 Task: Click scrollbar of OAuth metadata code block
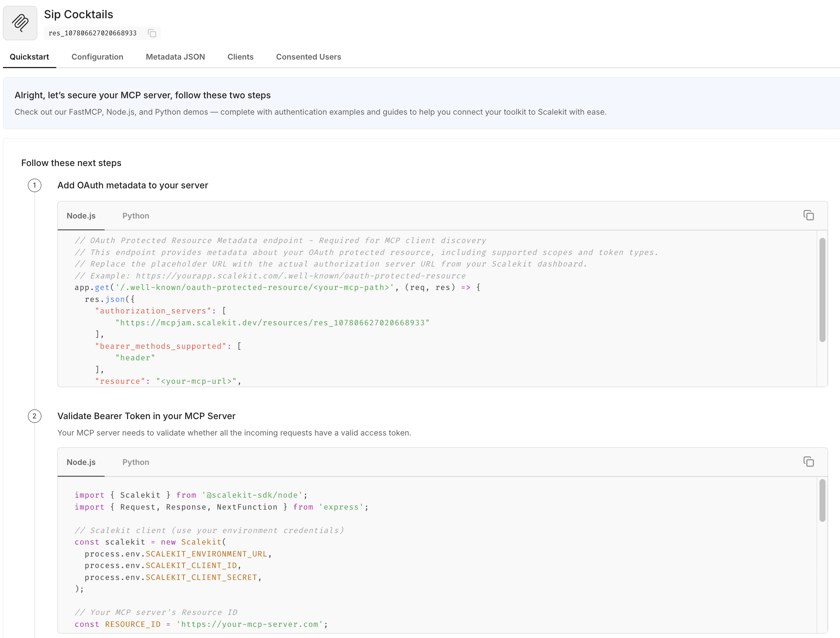tap(822, 290)
